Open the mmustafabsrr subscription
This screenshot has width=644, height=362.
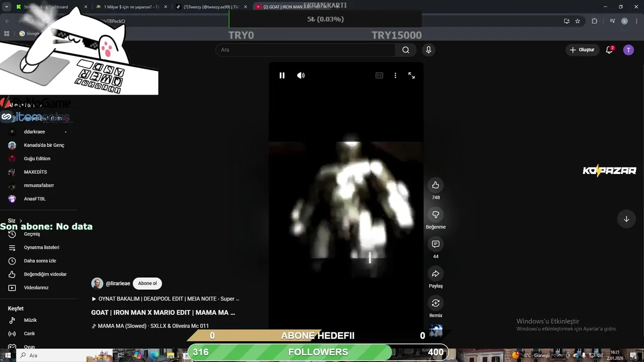click(x=39, y=186)
